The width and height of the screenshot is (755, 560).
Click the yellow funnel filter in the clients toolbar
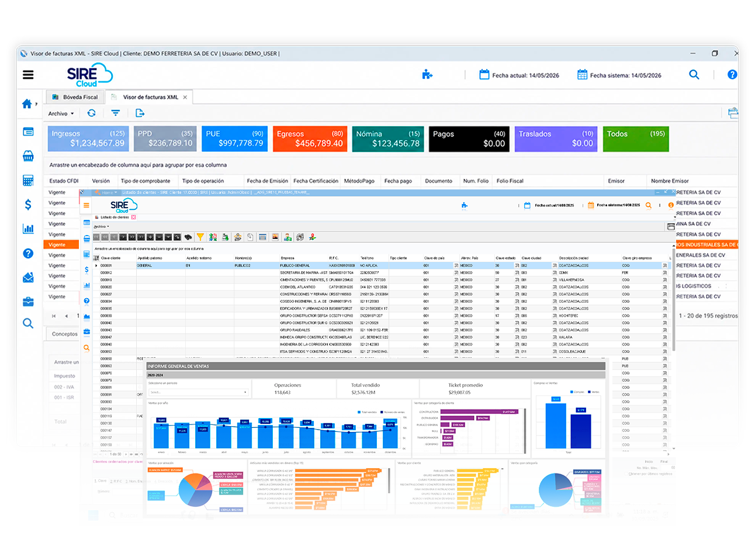(x=200, y=237)
